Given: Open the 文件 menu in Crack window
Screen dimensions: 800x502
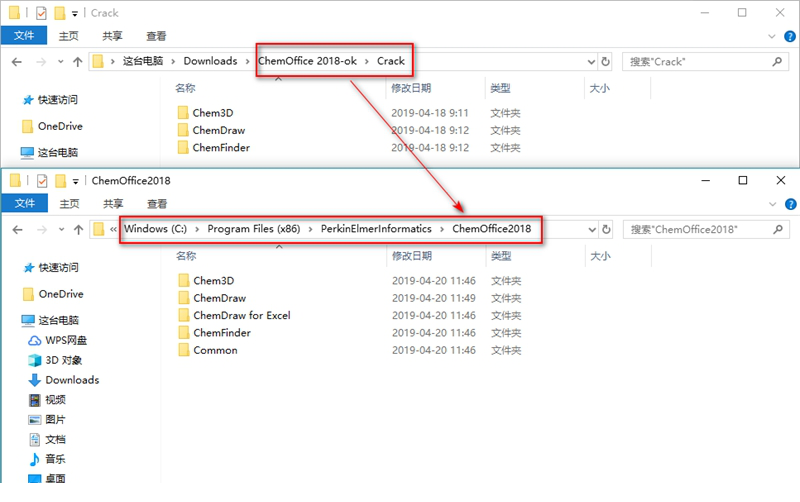Looking at the screenshot, I should pos(24,36).
